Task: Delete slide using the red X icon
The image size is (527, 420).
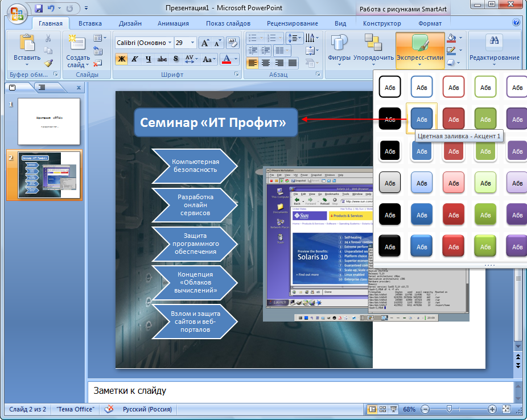Action: click(98, 63)
